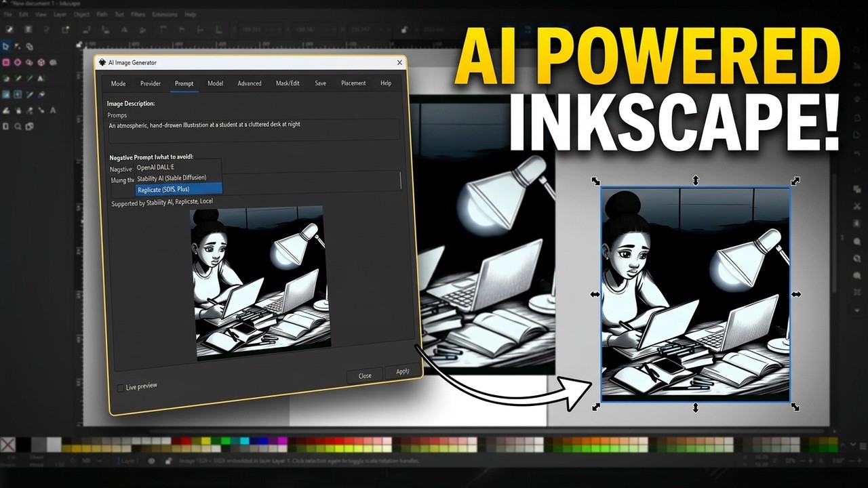This screenshot has width=868, height=488.
Task: Switch to the Advanced tab
Action: click(x=250, y=83)
